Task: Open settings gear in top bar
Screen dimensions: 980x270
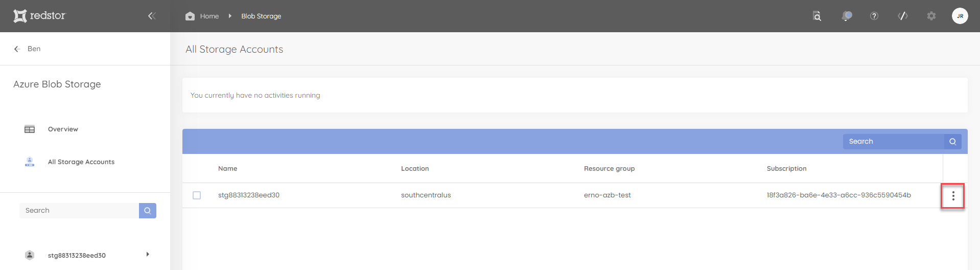Action: pyautogui.click(x=931, y=16)
